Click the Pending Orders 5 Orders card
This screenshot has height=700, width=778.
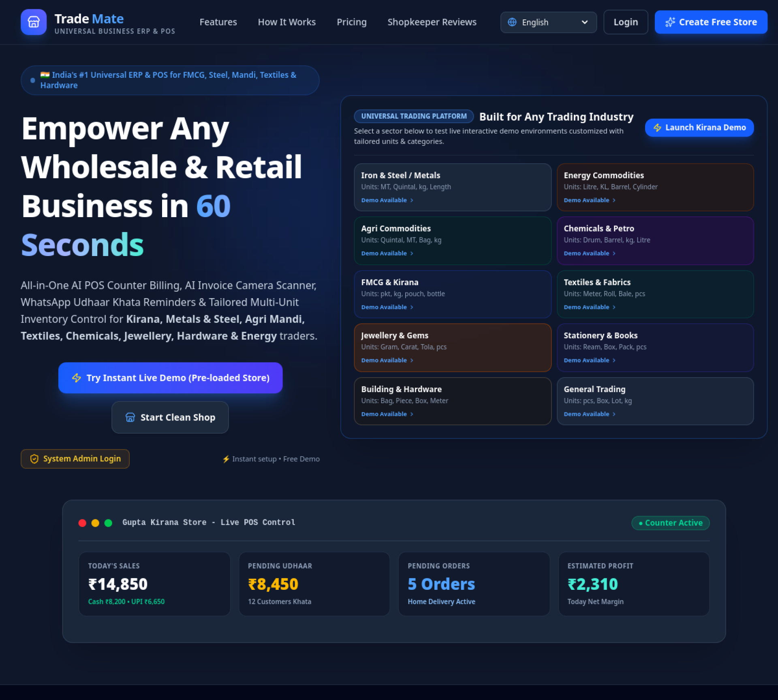tap(474, 584)
